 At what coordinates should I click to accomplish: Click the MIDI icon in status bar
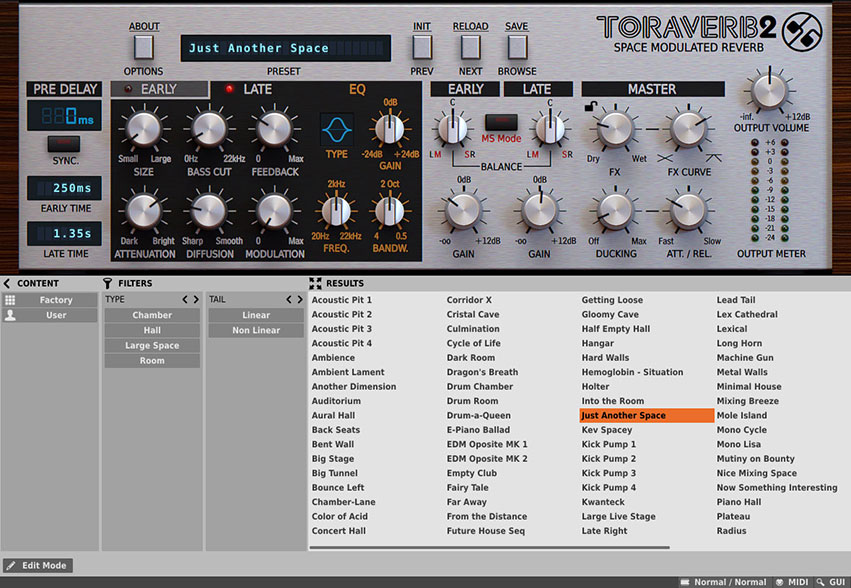[780, 581]
